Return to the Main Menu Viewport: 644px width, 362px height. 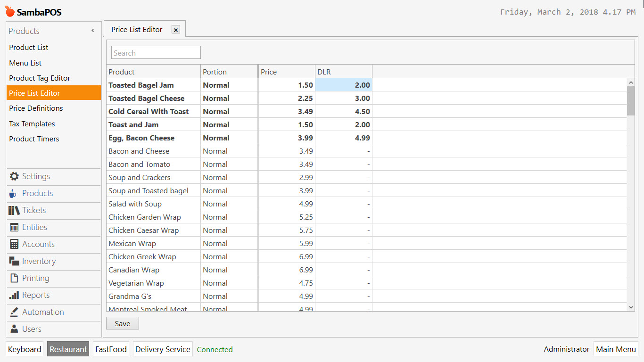[x=616, y=349]
